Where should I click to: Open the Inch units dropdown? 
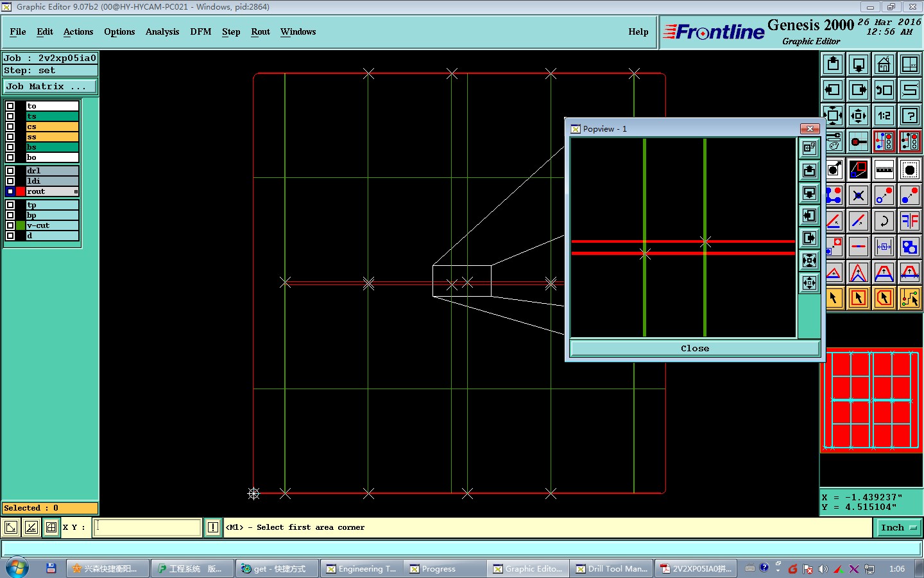898,527
